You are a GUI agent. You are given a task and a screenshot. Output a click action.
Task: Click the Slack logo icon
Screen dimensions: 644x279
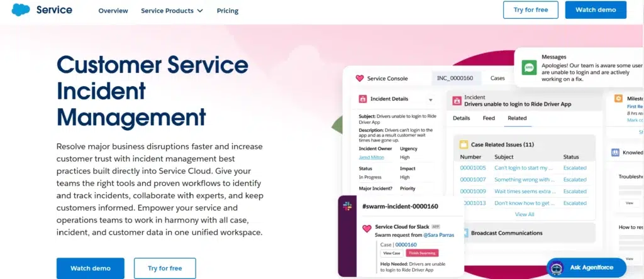(347, 206)
